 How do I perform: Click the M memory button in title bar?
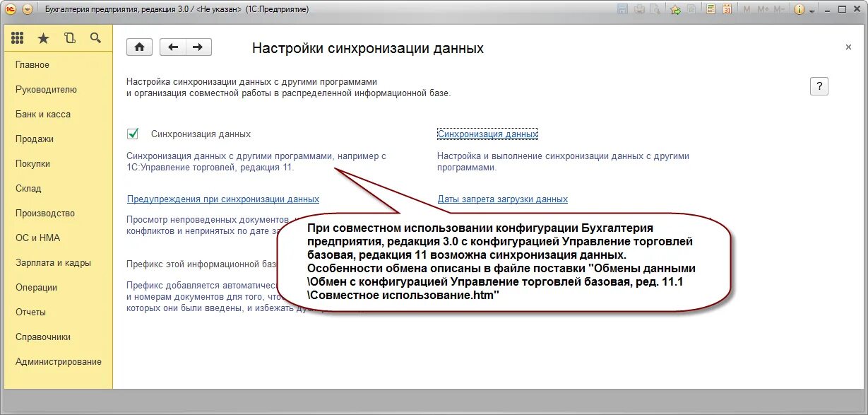point(747,9)
